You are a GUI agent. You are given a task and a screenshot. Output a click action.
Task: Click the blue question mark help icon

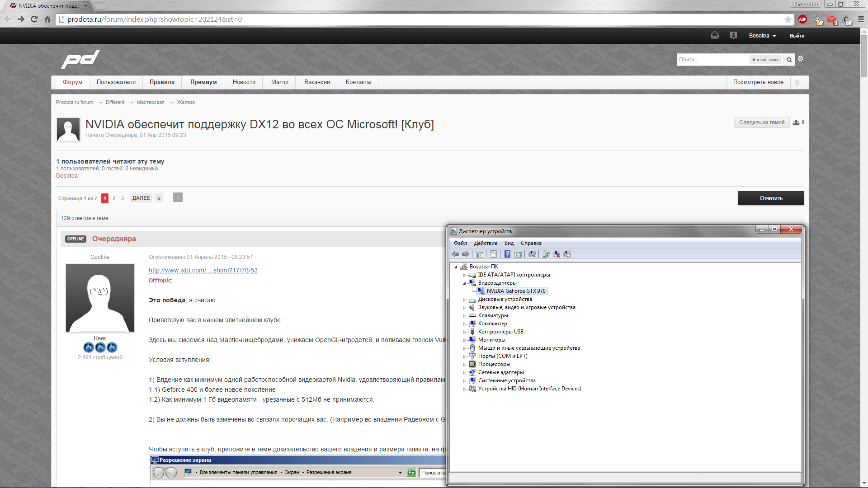[507, 254]
